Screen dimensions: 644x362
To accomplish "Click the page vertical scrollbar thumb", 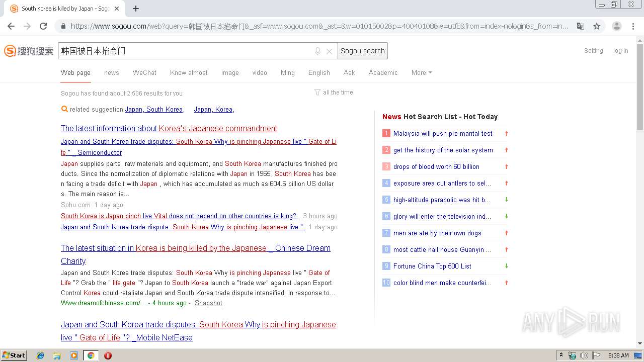I will click(640, 86).
